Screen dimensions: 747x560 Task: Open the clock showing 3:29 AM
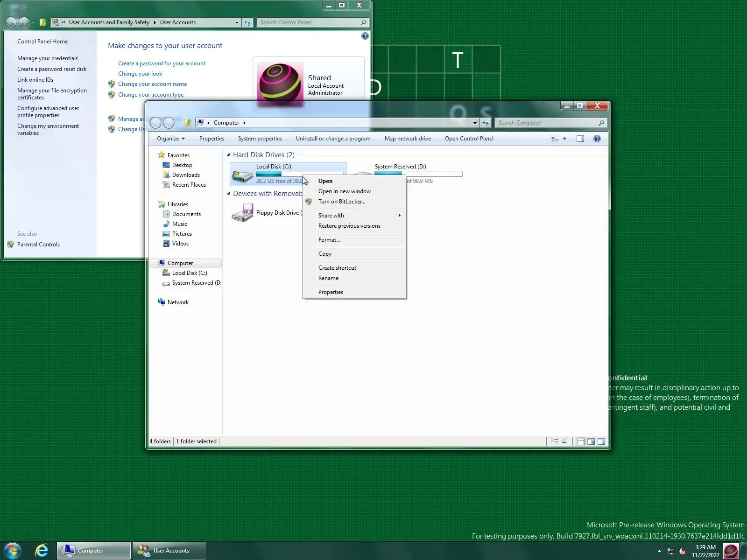point(705,551)
